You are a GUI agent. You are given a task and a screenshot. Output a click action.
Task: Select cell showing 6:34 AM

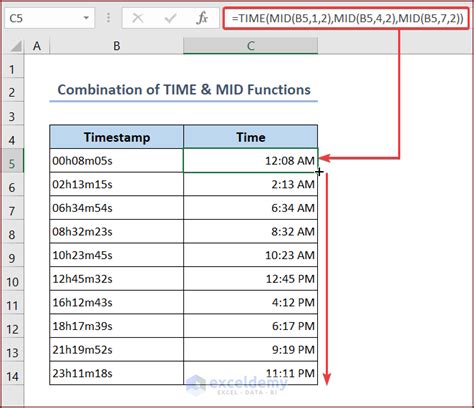tap(251, 208)
